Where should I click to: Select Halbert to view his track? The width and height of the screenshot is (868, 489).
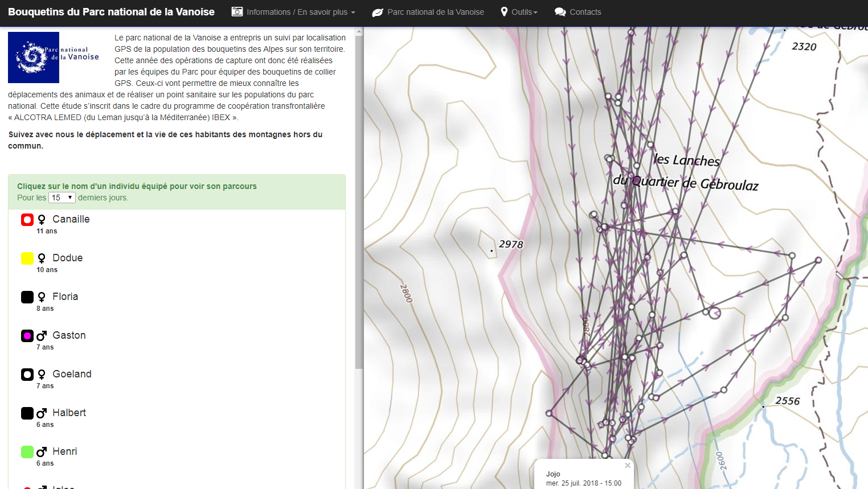(69, 413)
